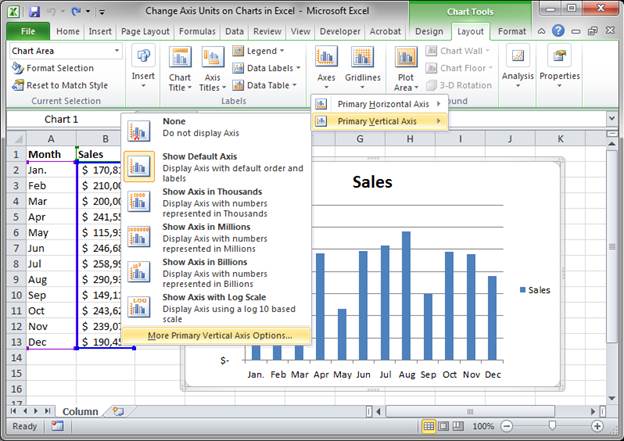Click the macro recording icon in status bar
624x441 pixels.
[57, 426]
